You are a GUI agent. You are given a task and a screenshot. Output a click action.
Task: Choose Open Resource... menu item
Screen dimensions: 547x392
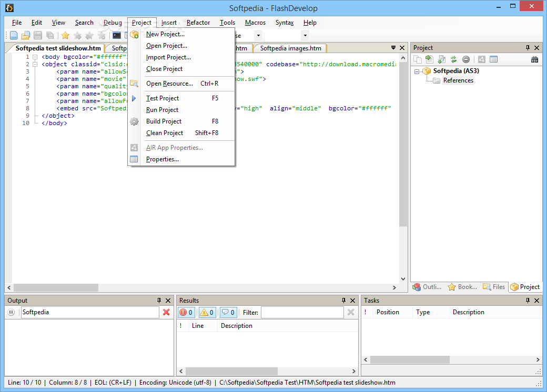click(181, 84)
